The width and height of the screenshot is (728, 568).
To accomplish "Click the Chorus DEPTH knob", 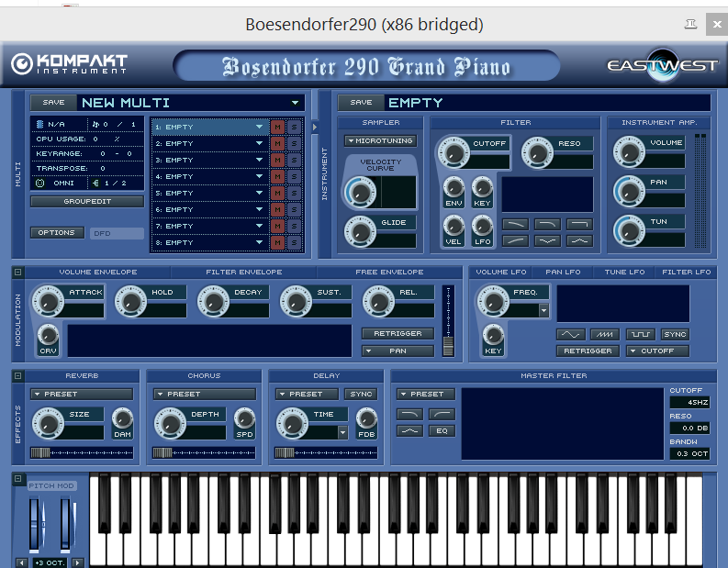I will click(170, 423).
